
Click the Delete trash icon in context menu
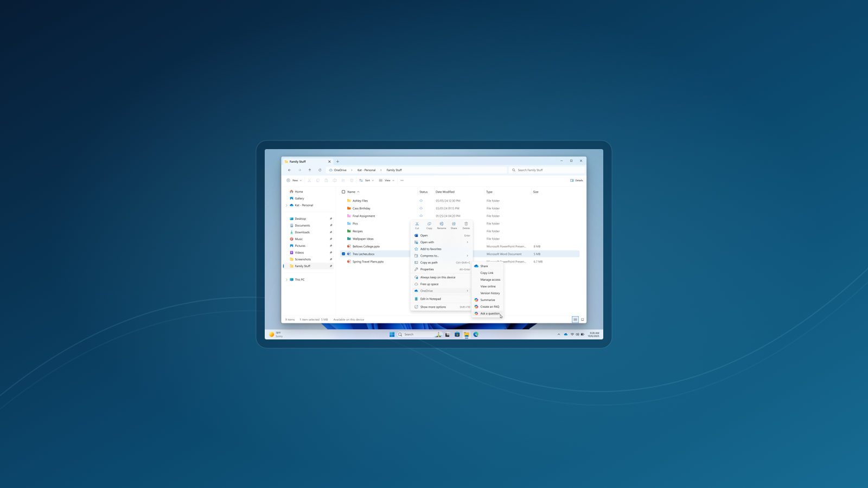[466, 224]
